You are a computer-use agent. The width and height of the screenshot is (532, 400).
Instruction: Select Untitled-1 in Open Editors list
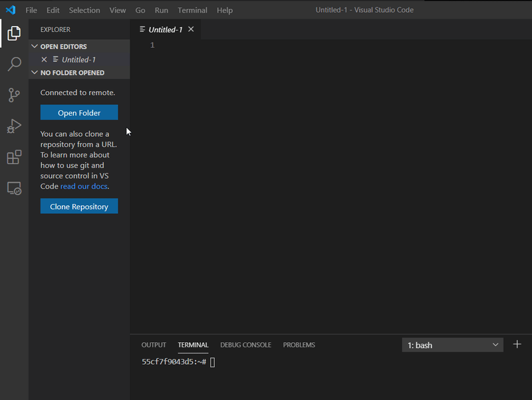78,60
